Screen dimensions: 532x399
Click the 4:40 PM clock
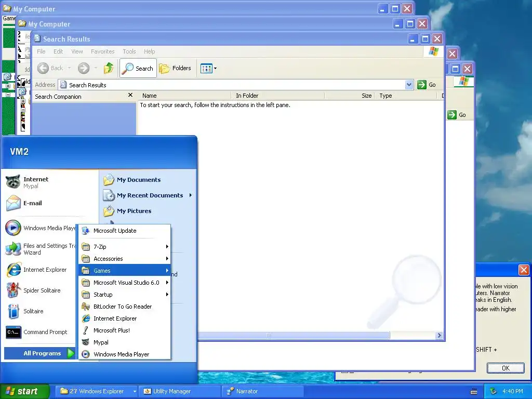(x=513, y=391)
